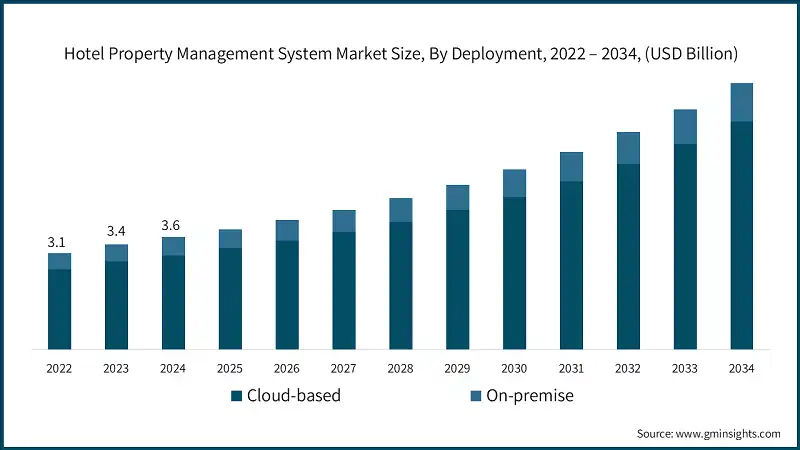
Task: Click the source www.gminsights.com text
Action: 708,434
